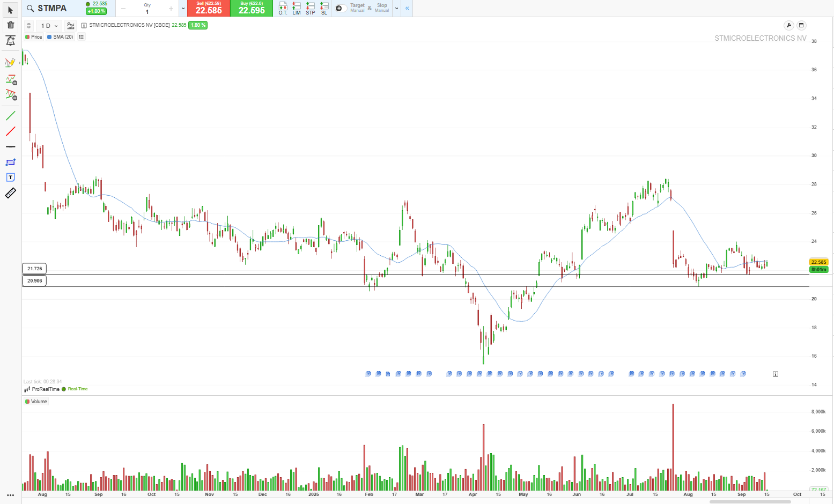Choose the blue rectangle drawing tool
The image size is (834, 504).
(x=10, y=162)
